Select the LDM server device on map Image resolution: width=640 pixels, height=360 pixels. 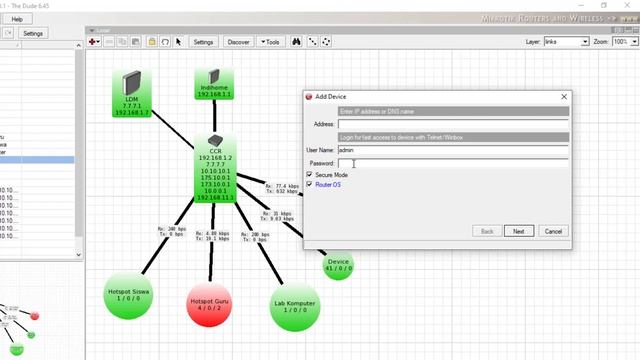pos(132,93)
